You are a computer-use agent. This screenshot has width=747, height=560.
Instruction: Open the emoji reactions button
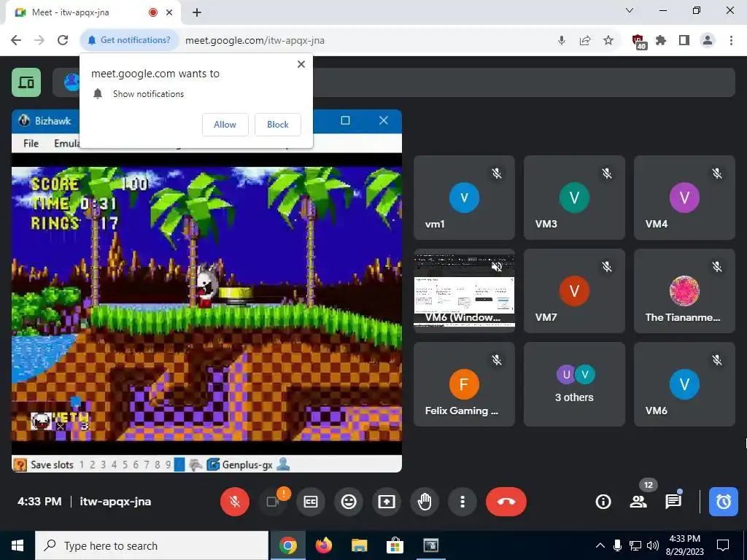[349, 502]
